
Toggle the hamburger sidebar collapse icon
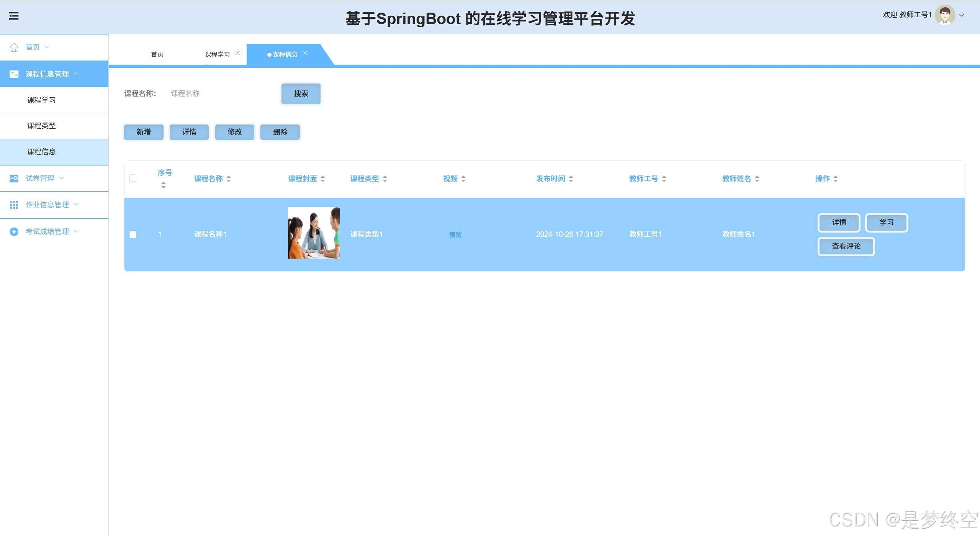click(x=14, y=16)
